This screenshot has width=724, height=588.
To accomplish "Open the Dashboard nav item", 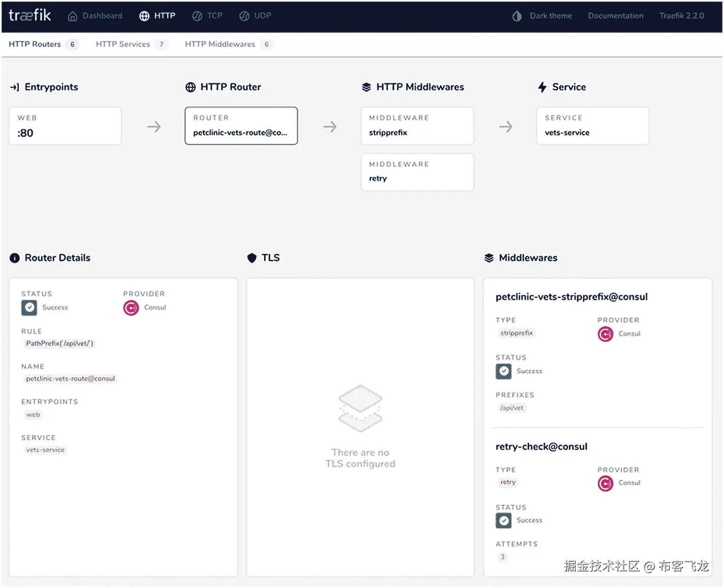I will coord(95,16).
